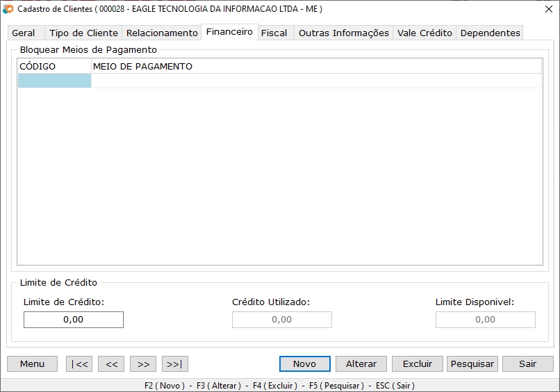Switch to Outras Informações tab

pos(343,33)
